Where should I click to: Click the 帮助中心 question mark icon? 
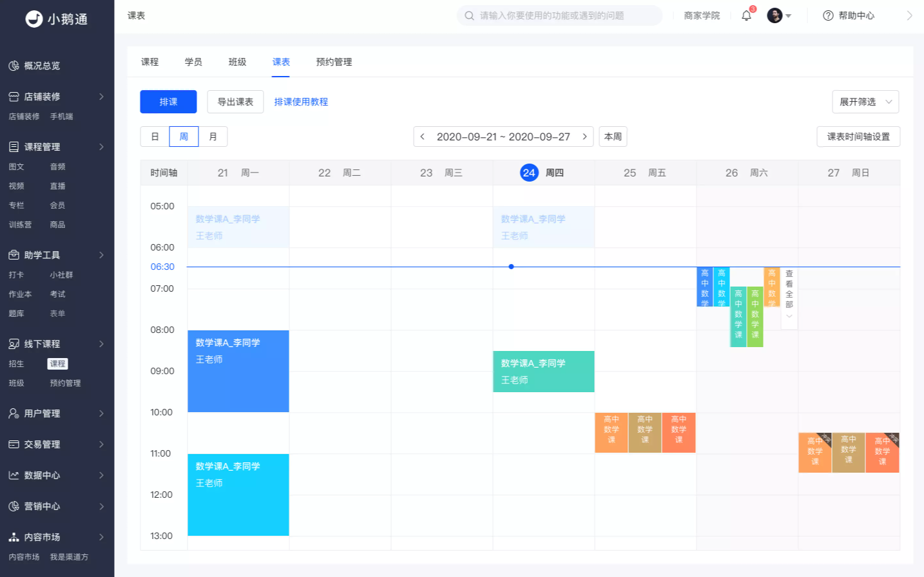click(x=828, y=15)
